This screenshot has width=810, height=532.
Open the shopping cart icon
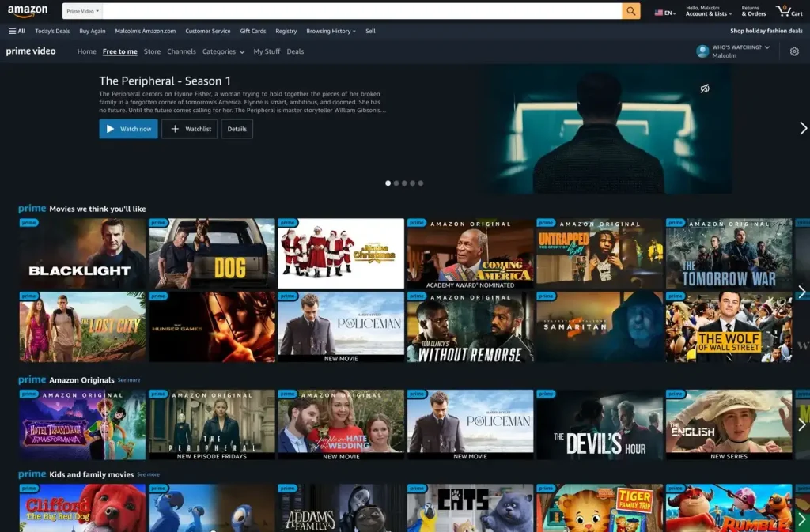tap(789, 11)
